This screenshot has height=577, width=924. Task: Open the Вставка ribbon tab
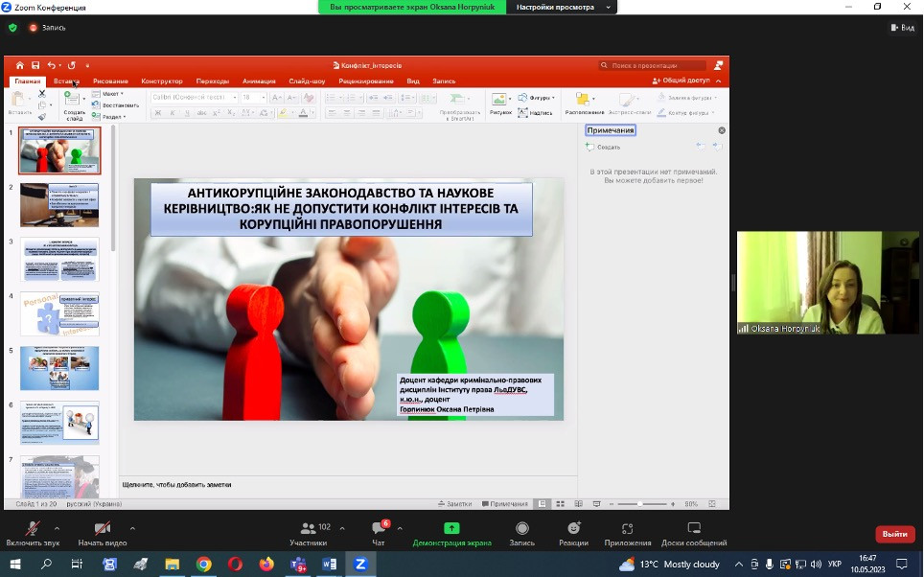pyautogui.click(x=68, y=81)
